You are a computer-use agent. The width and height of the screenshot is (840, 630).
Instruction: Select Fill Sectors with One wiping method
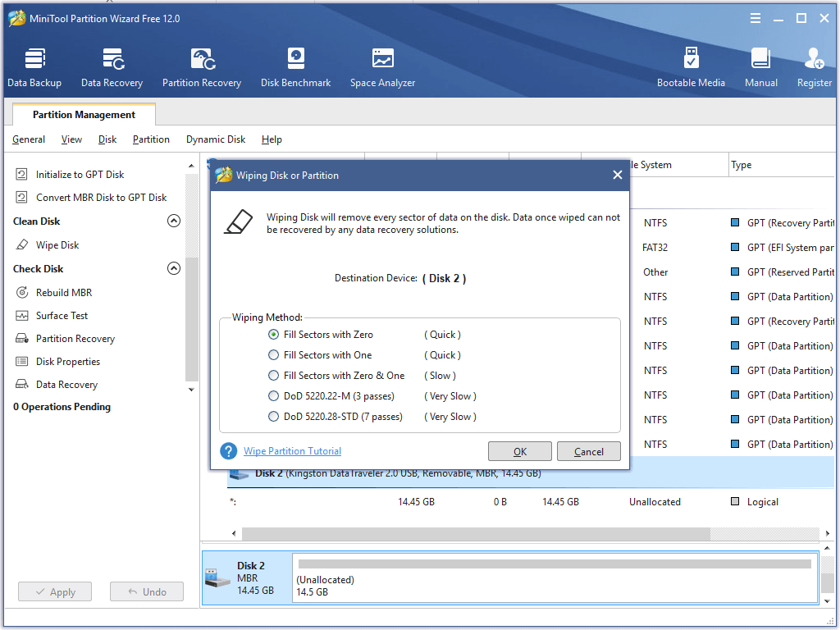(273, 355)
